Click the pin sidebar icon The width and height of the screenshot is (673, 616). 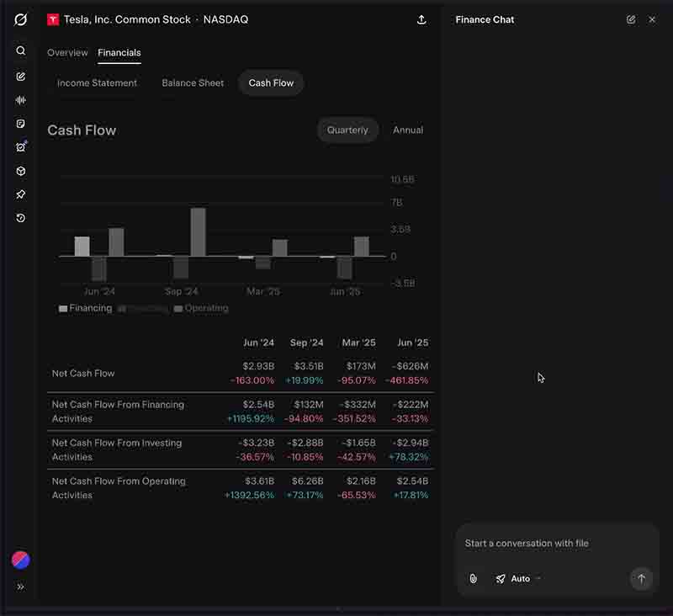20,194
